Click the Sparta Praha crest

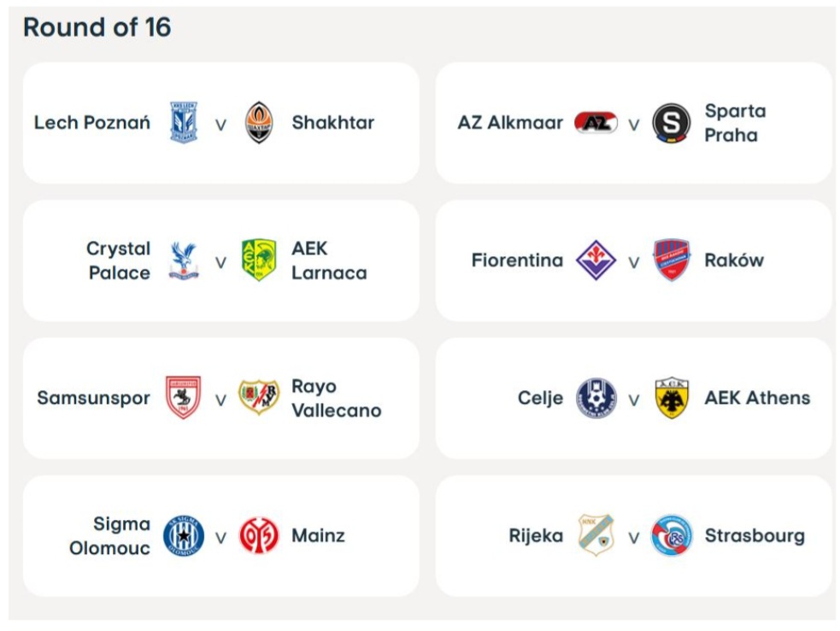[672, 123]
